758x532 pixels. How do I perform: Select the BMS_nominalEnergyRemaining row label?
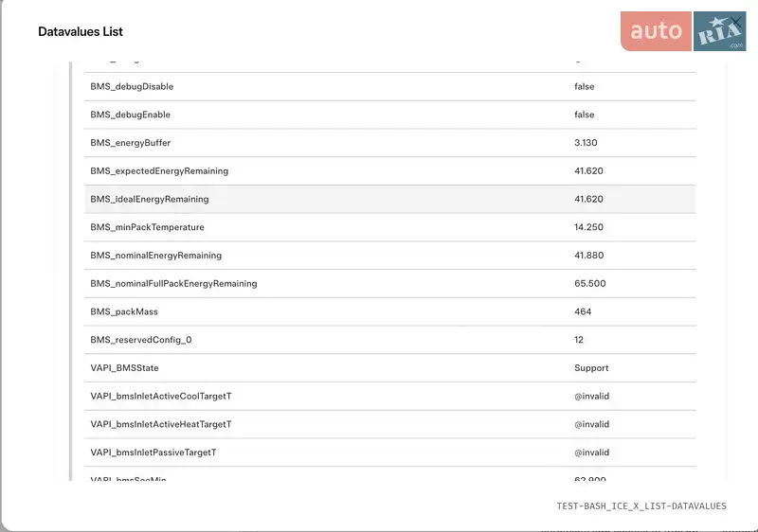[155, 256]
